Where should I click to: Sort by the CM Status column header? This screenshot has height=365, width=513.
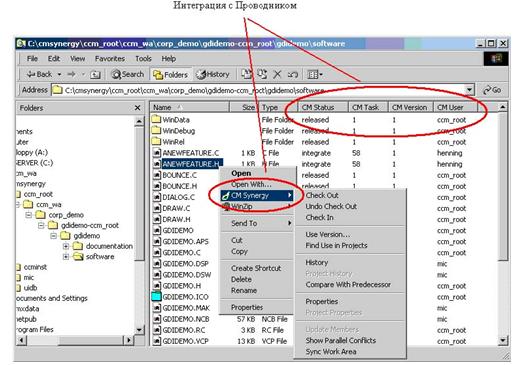(323, 107)
